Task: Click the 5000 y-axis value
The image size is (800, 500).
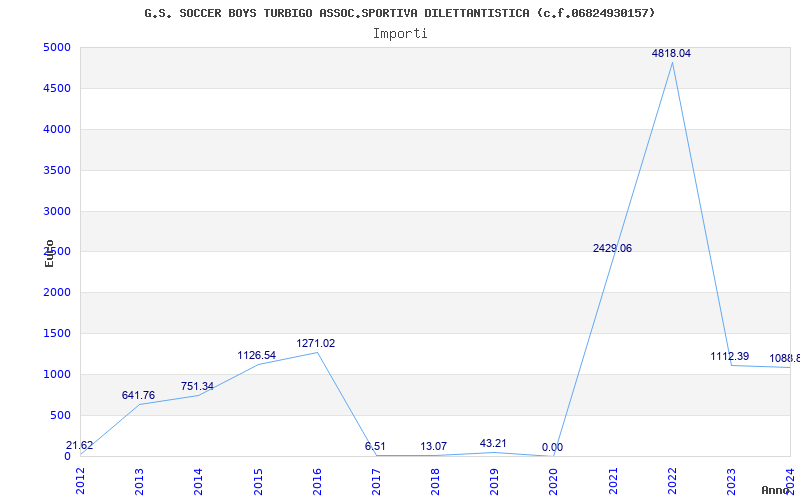Action: coord(57,47)
